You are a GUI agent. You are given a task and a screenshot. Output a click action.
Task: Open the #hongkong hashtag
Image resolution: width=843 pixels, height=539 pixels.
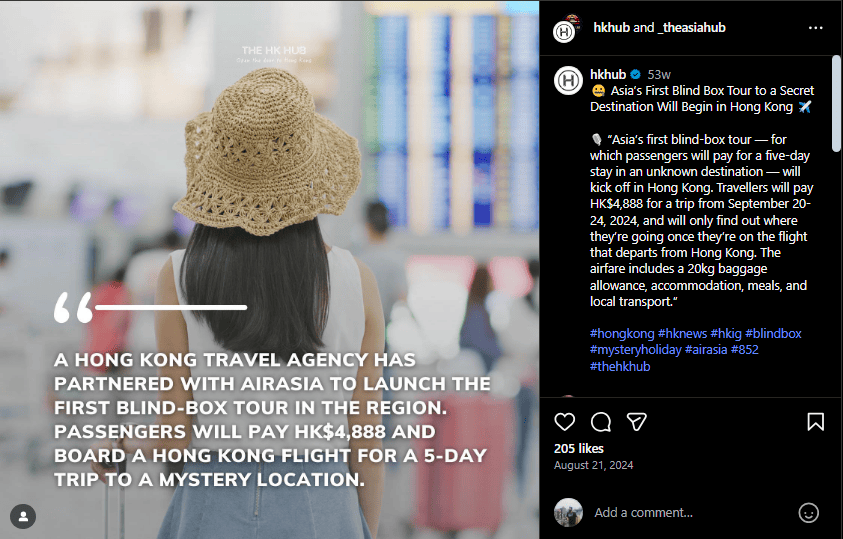click(x=622, y=333)
